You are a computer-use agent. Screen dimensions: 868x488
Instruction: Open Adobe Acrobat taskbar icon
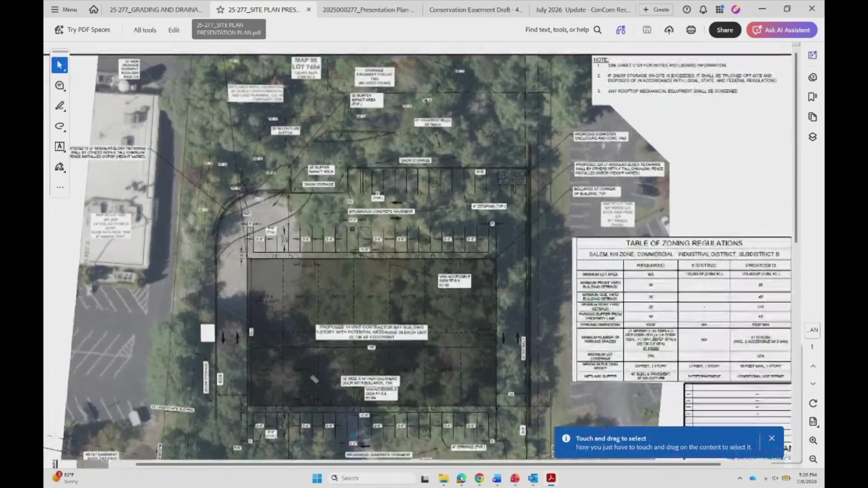(x=551, y=478)
